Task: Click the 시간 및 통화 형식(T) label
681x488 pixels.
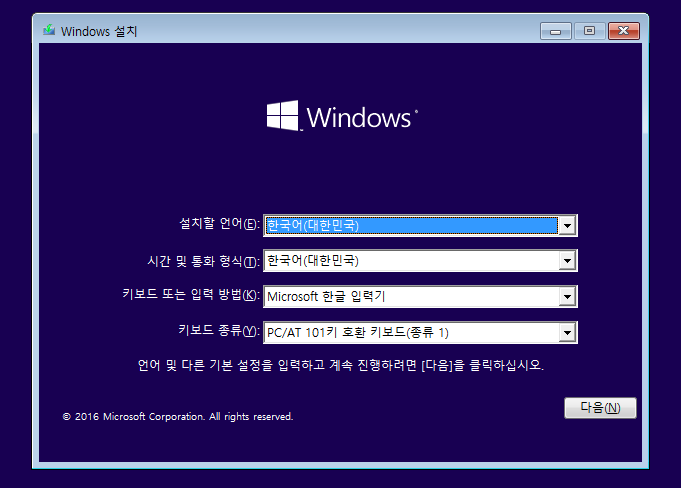Action: coord(203,261)
